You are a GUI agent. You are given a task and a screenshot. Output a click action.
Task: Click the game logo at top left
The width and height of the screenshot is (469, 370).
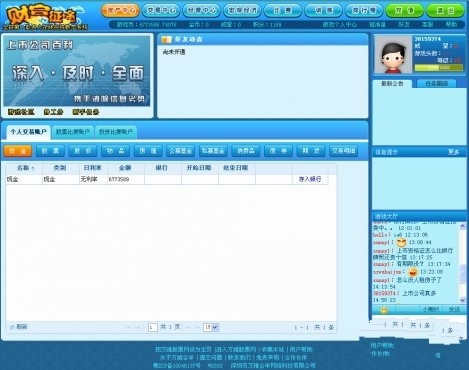(45, 17)
